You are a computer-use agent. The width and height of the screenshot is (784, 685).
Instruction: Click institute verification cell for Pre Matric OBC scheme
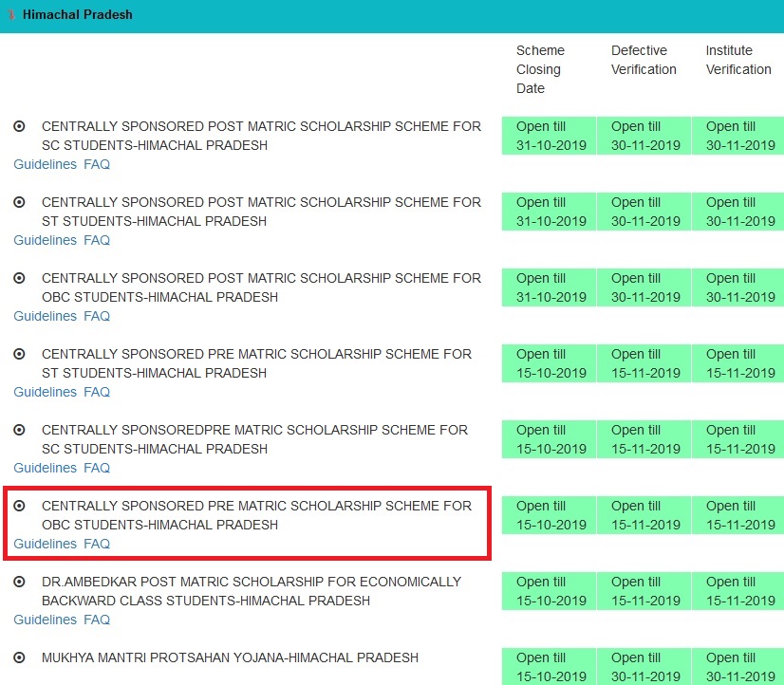pyautogui.click(x=738, y=515)
